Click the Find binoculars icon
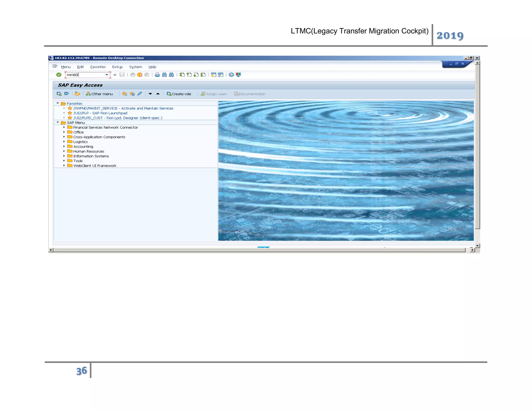 [164, 75]
